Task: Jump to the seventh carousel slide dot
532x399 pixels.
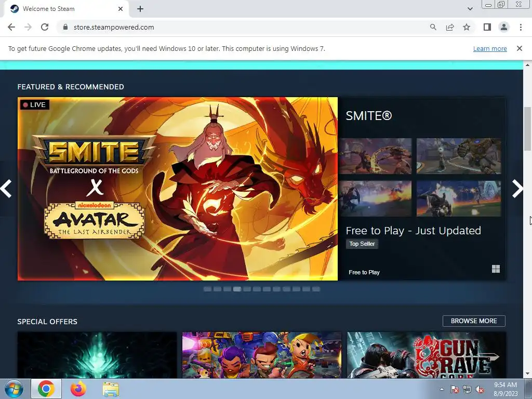Action: [x=267, y=289]
